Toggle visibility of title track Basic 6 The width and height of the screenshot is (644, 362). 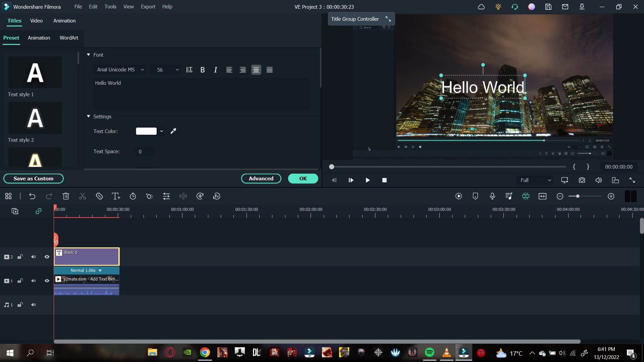pyautogui.click(x=47, y=257)
